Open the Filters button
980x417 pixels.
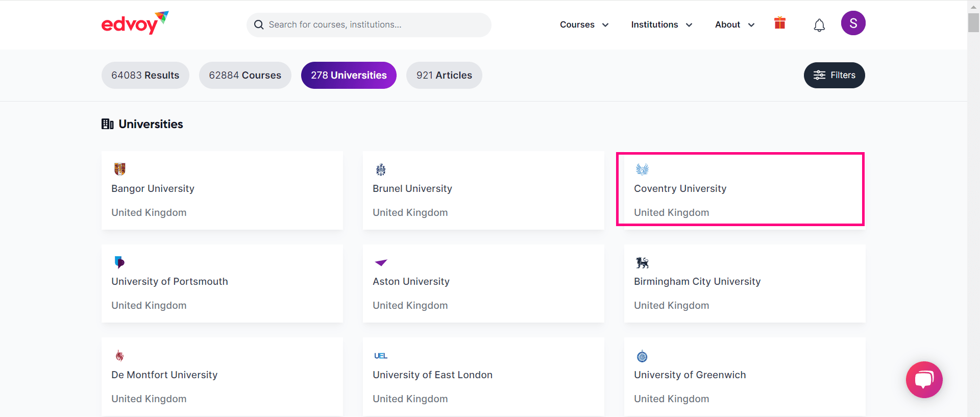(834, 75)
